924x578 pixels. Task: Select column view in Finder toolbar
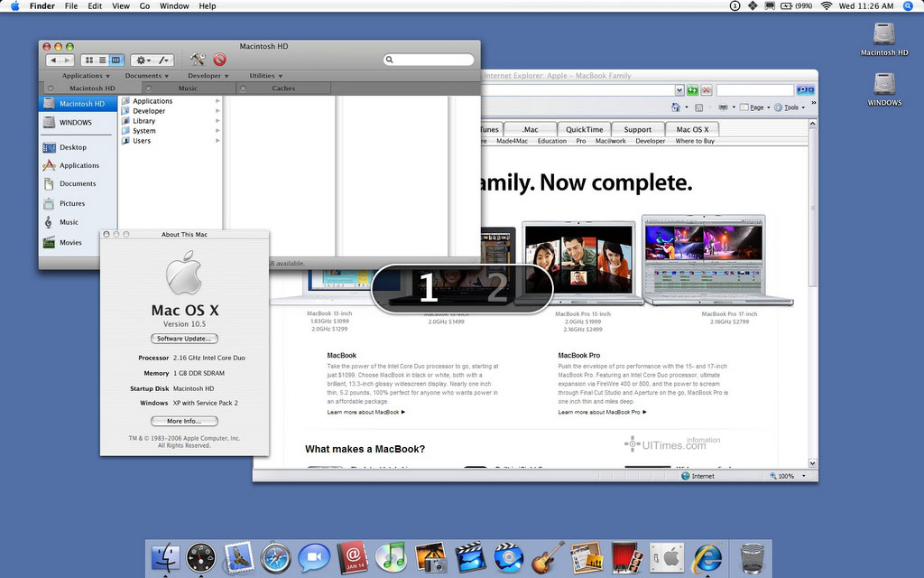tap(115, 60)
